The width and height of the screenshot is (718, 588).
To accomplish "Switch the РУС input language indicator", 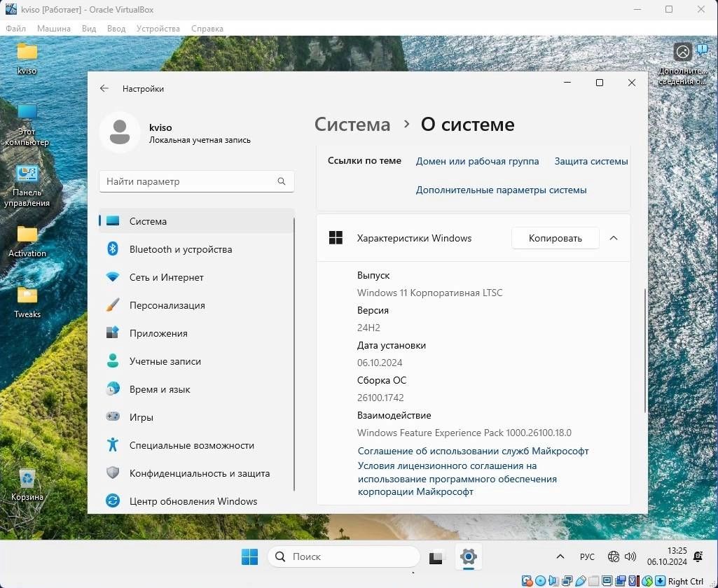I will click(x=587, y=556).
